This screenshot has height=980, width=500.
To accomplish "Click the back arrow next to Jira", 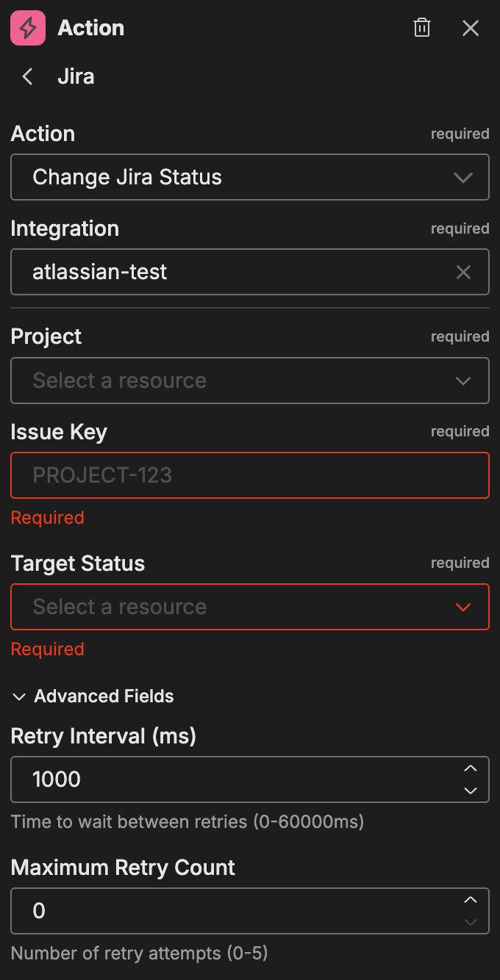I will [x=26, y=76].
